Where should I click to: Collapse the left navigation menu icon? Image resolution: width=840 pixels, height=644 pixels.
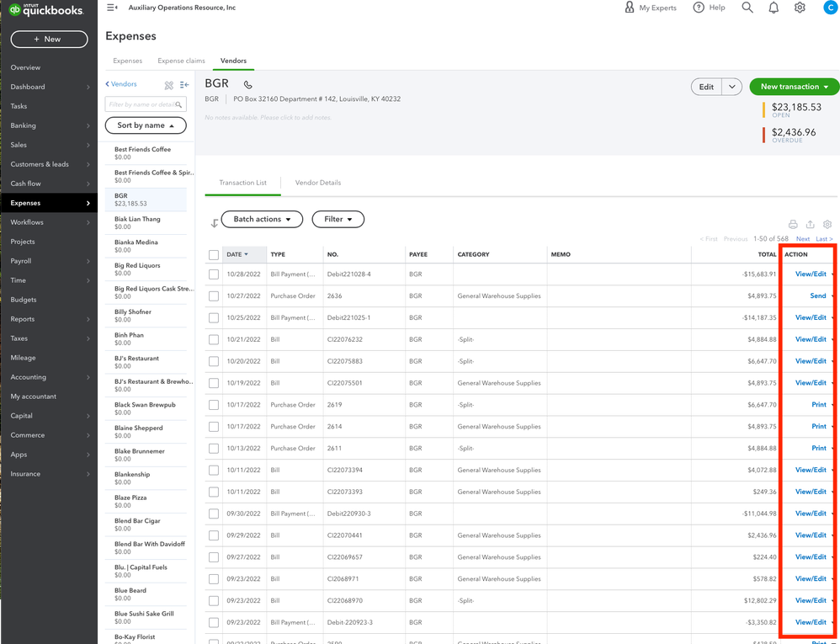coord(112,8)
